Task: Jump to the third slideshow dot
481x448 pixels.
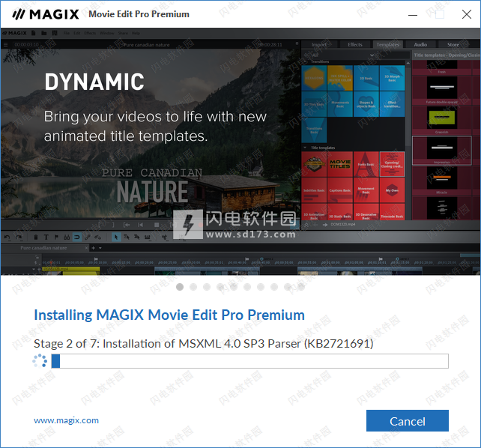Action: click(207, 287)
